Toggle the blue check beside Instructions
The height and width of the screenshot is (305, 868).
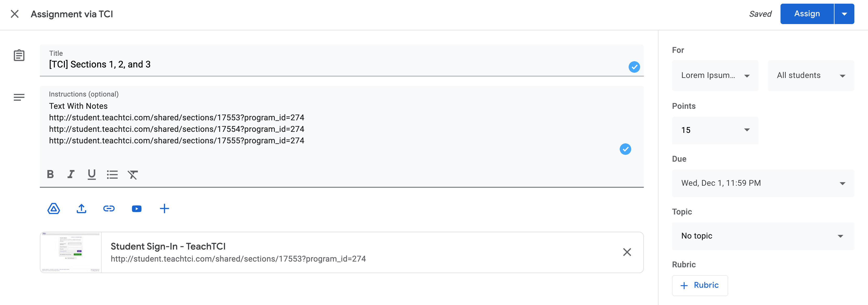click(625, 149)
